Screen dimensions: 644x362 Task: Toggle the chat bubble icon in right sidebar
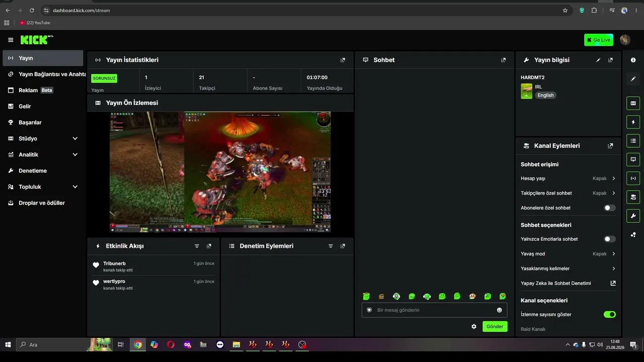click(x=633, y=159)
